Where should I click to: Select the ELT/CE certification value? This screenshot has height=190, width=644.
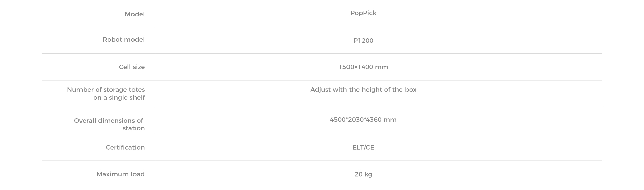[x=363, y=147]
